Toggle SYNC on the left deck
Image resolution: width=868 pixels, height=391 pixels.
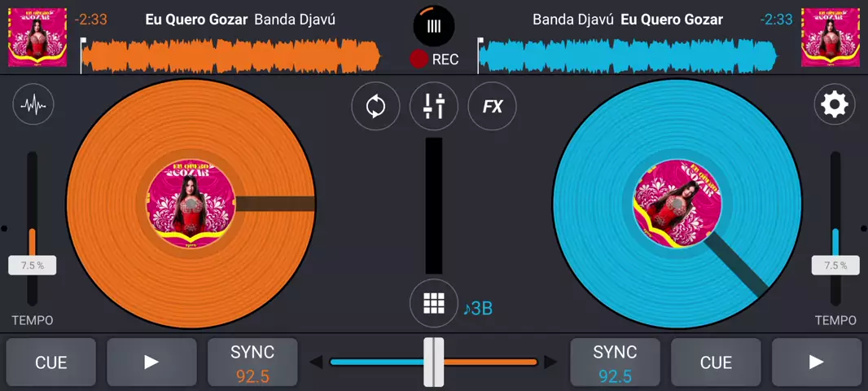pyautogui.click(x=252, y=362)
